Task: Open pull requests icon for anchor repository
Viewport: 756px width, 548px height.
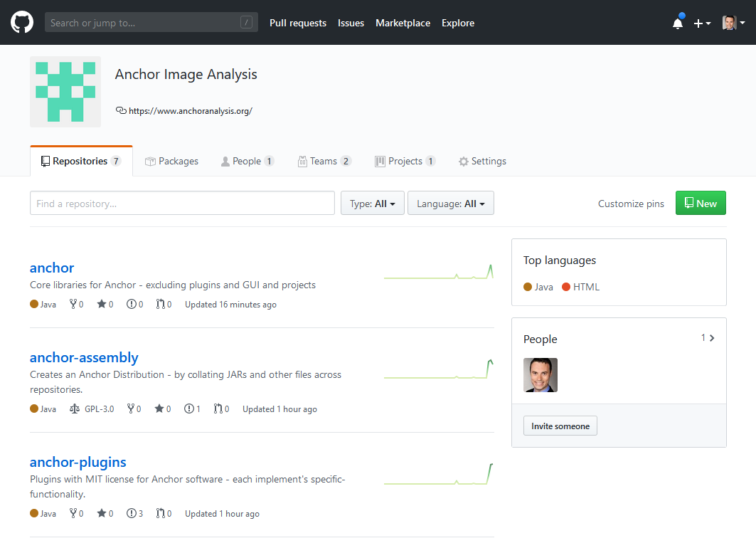Action: pyautogui.click(x=160, y=304)
